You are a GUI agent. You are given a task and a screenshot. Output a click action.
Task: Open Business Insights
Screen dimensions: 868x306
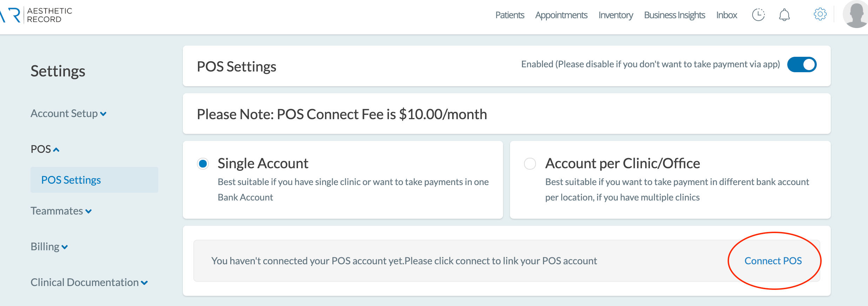coord(674,15)
